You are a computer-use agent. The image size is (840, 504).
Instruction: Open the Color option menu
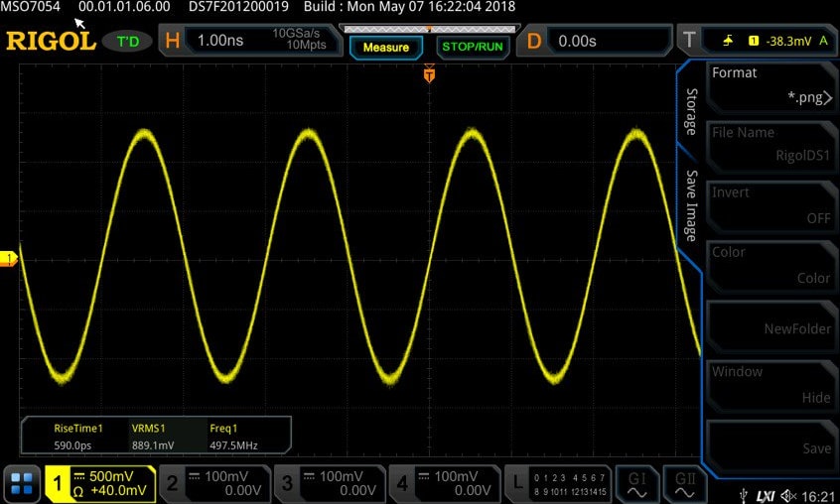pyautogui.click(x=770, y=265)
